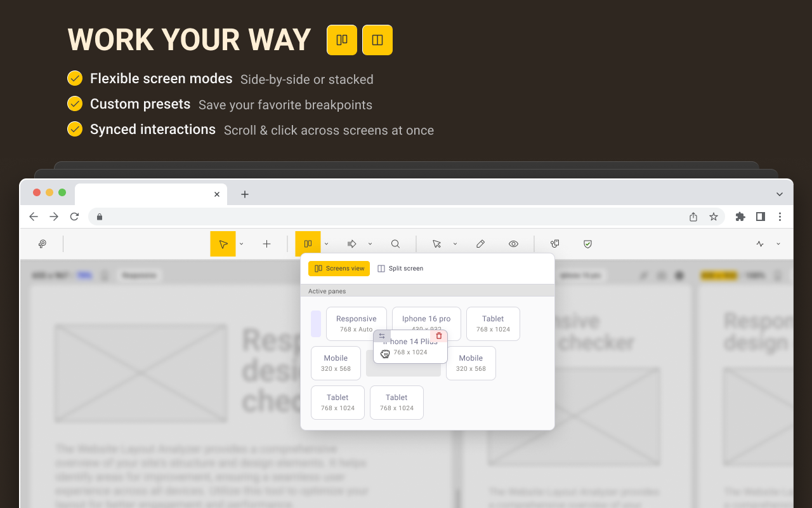Image resolution: width=812 pixels, height=508 pixels.
Task: Delete the iPhone 14 Plus pane with the trash button
Action: [438, 335]
